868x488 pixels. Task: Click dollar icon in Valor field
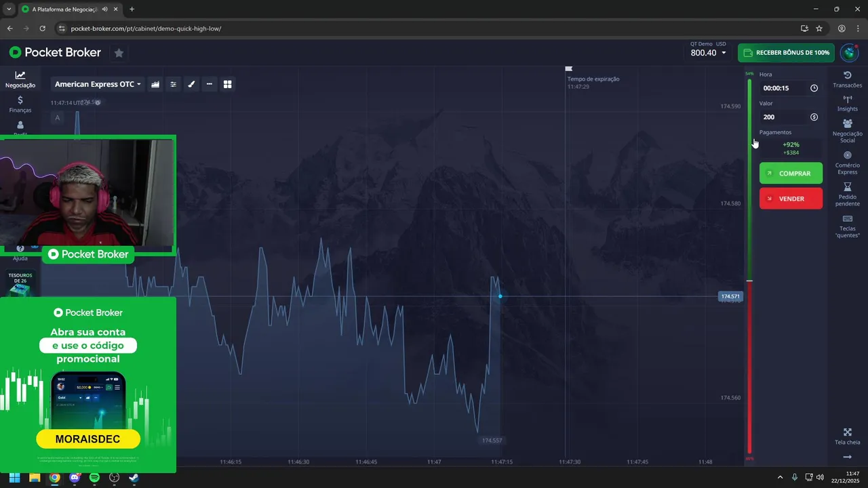point(814,117)
